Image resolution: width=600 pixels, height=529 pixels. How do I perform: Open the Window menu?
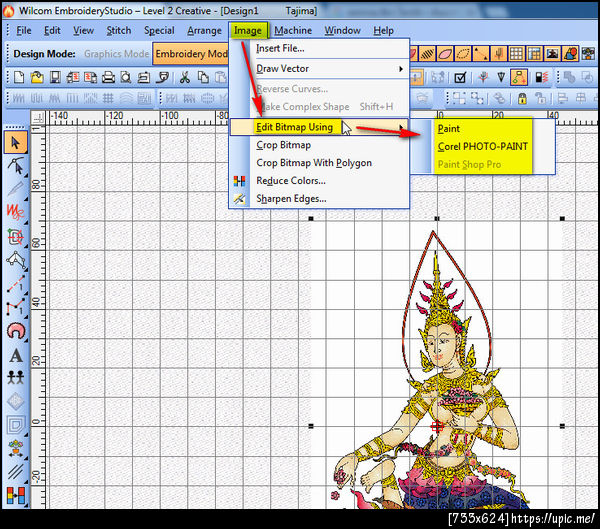click(342, 30)
